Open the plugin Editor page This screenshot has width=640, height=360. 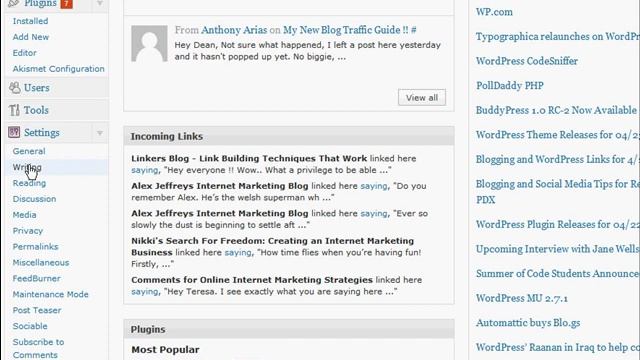pos(24,53)
